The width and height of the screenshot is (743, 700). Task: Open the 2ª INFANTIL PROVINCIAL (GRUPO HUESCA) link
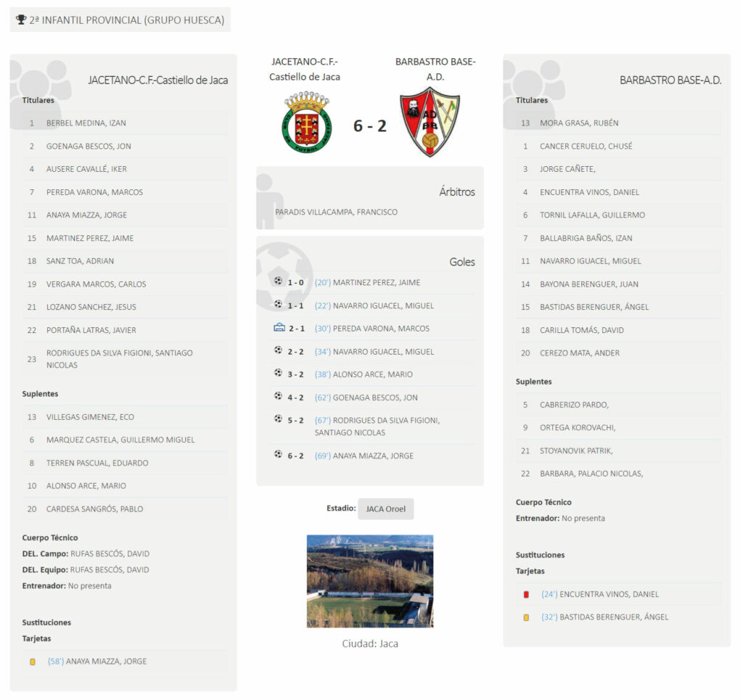point(126,20)
